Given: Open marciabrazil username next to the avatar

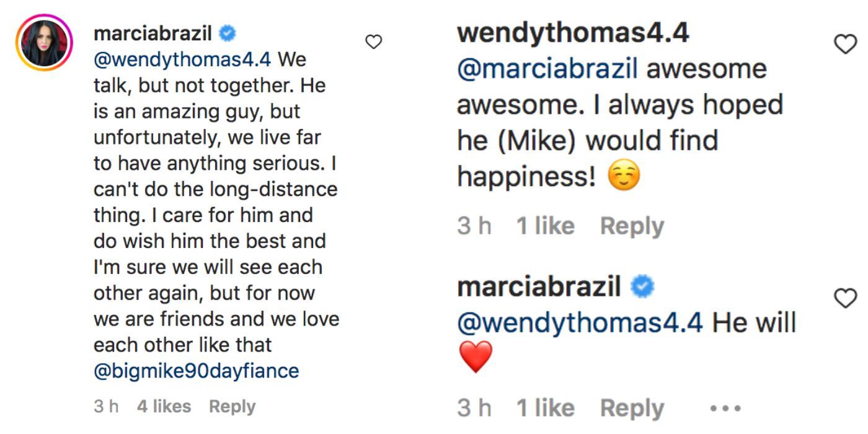Looking at the screenshot, I should (x=153, y=33).
